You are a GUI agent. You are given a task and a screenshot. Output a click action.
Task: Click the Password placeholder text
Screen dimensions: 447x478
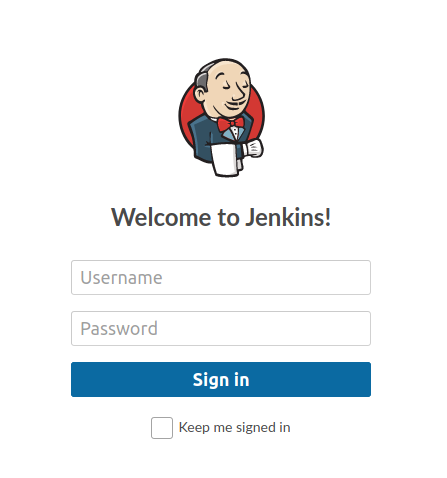[x=119, y=329]
